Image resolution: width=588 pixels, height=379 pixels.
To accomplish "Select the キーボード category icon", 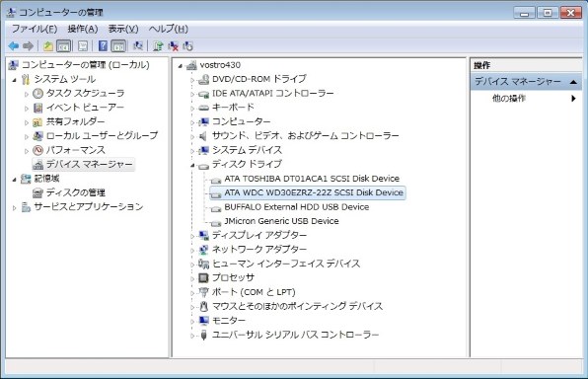I will [203, 108].
